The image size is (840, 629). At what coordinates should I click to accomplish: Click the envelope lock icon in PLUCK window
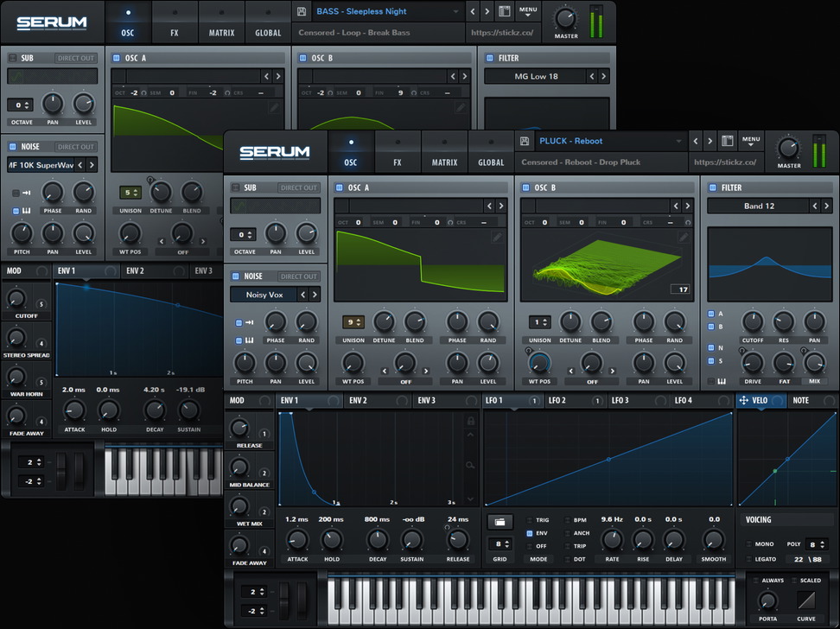(x=470, y=421)
